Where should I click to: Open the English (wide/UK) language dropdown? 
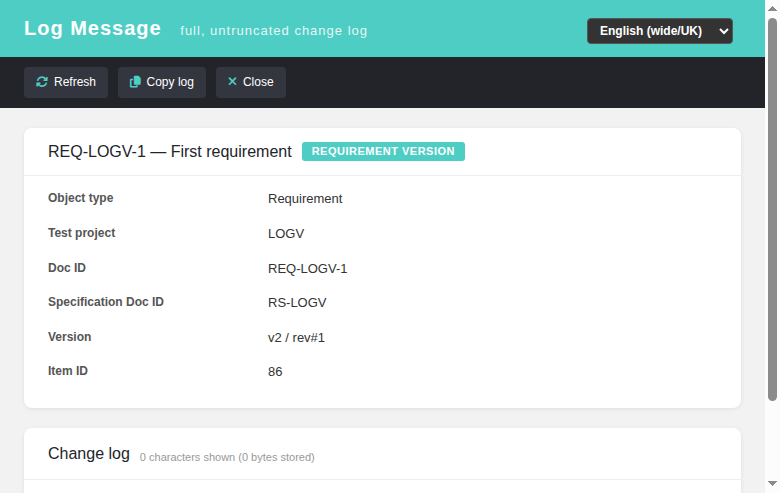point(660,31)
